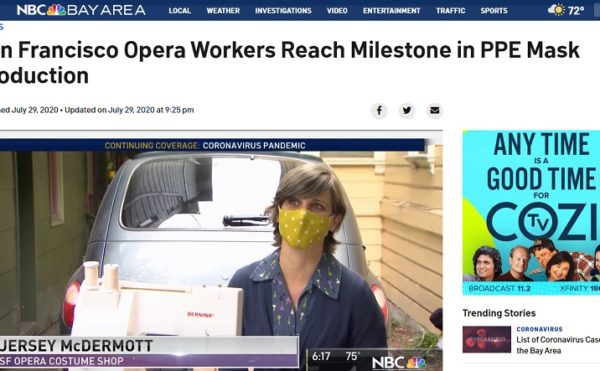The image size is (600, 371).
Task: Click the article headline about PPE masks
Action: coord(290,63)
